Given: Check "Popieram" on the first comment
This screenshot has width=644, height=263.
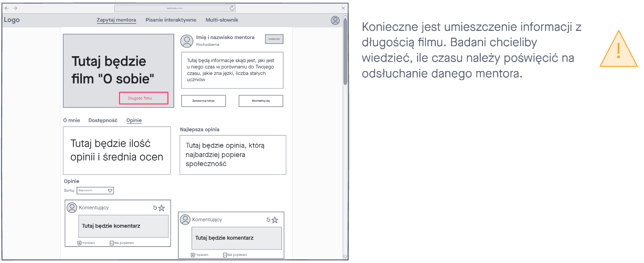Looking at the screenshot, I should tap(80, 243).
